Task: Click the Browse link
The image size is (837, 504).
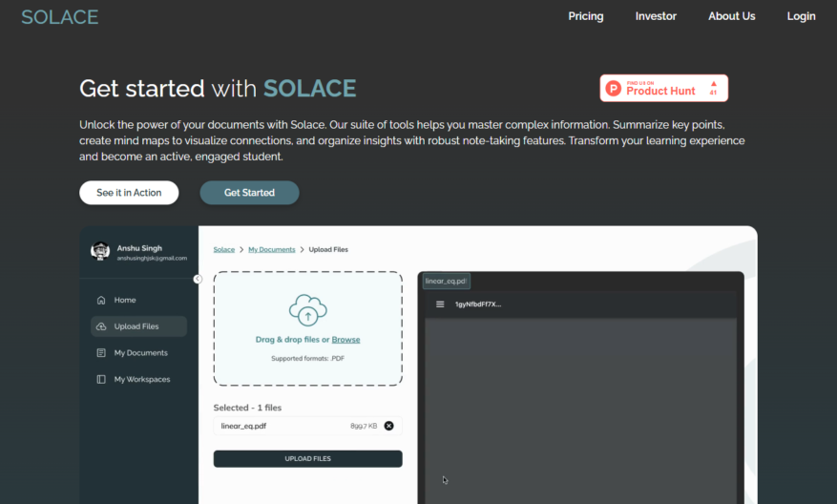Action: [x=345, y=340]
